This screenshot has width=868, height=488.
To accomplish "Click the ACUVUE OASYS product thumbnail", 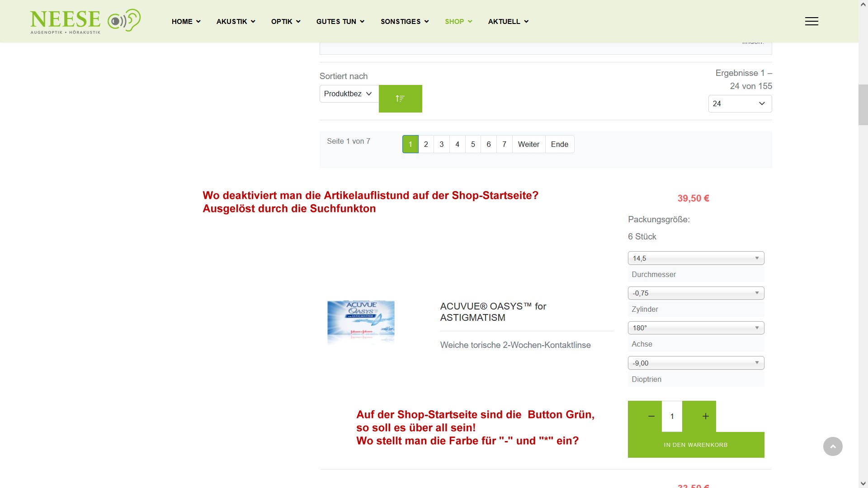I will (361, 322).
